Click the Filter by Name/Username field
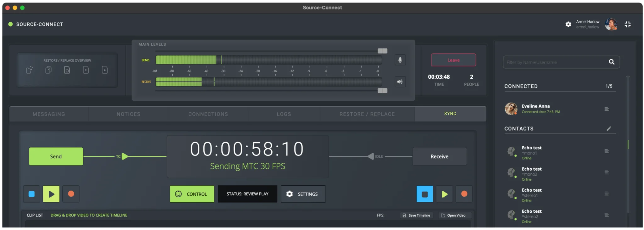 click(561, 62)
